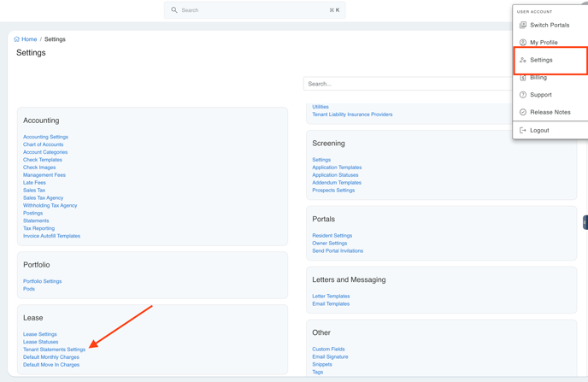Click the Home breadcrumb house icon
Screen dimensions: 588x382
click(x=16, y=39)
